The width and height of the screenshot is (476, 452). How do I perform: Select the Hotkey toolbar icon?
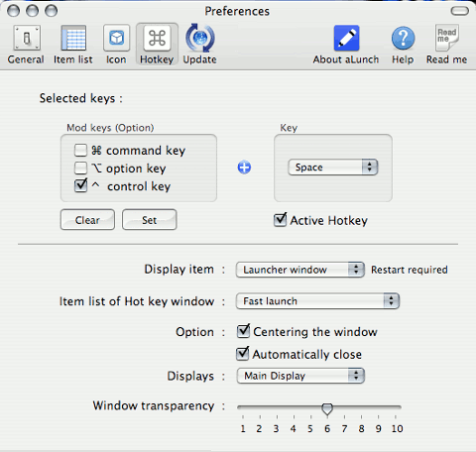(157, 45)
